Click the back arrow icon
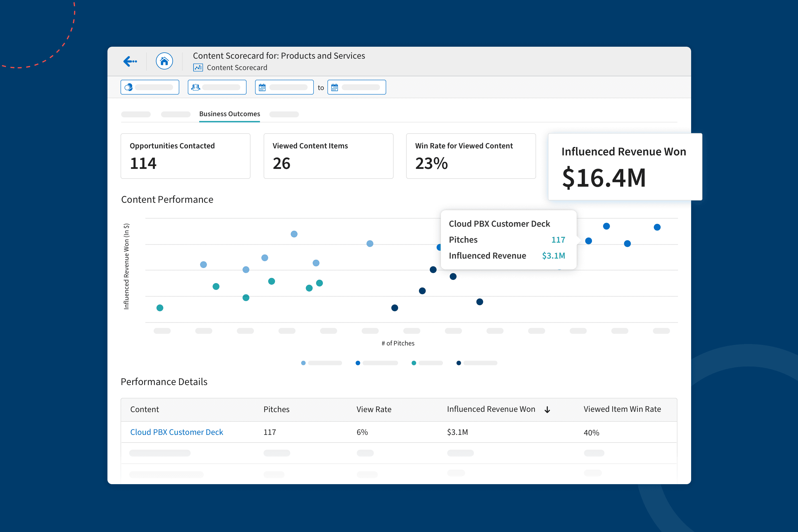 click(x=130, y=62)
